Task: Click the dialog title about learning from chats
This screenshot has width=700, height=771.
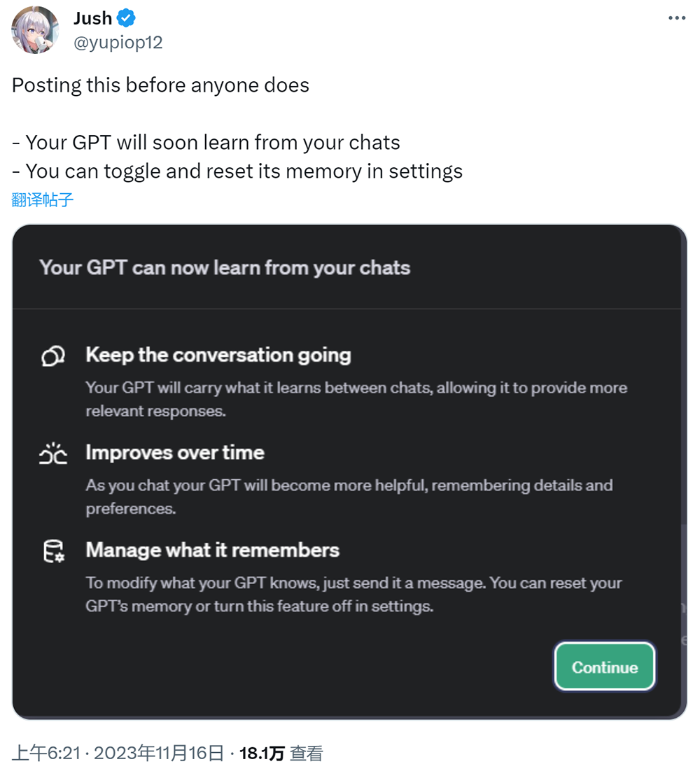Action: click(x=225, y=268)
